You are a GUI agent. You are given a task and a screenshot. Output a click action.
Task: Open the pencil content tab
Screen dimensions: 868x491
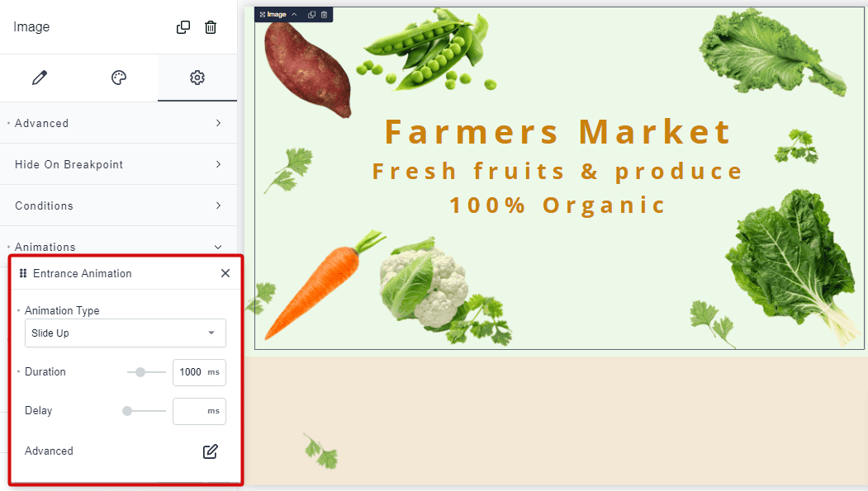click(40, 78)
